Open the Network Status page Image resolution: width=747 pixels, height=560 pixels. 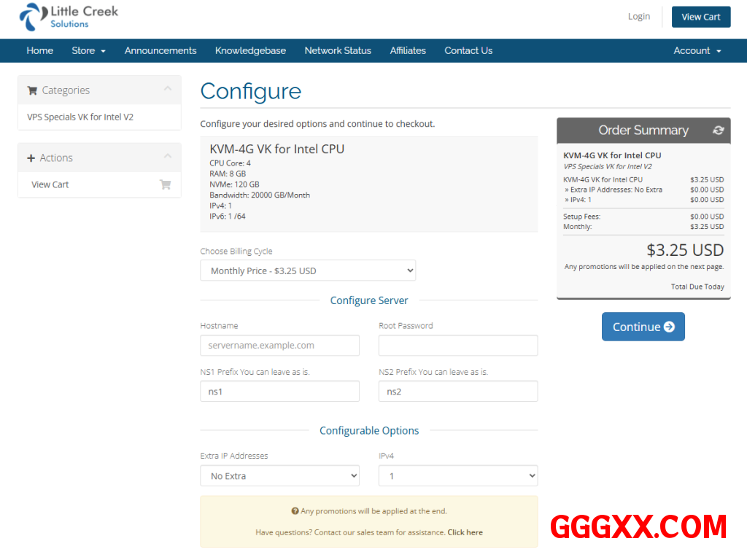point(338,50)
